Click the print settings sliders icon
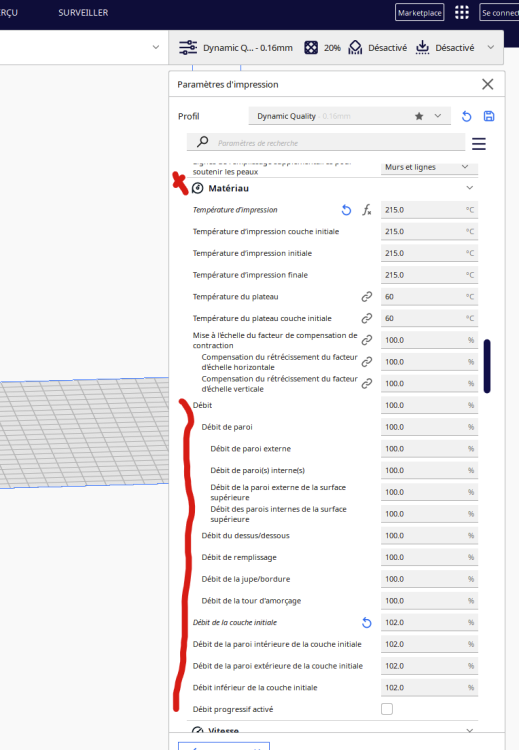This screenshot has width=519, height=750. (188, 47)
